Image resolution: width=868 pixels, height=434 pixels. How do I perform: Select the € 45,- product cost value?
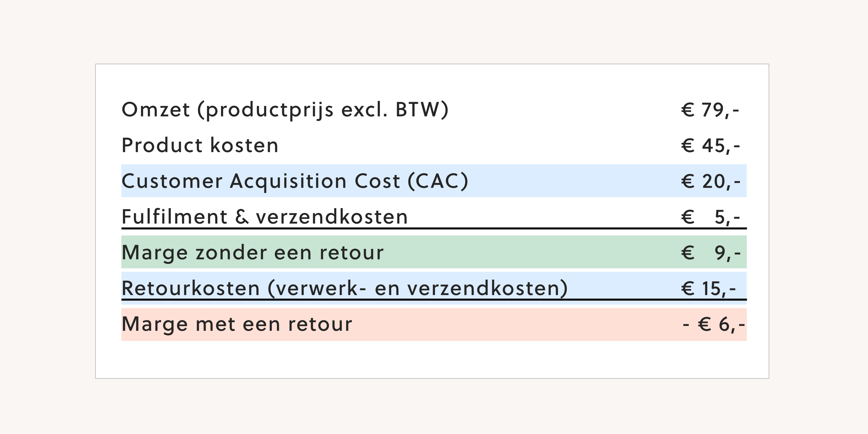[710, 146]
